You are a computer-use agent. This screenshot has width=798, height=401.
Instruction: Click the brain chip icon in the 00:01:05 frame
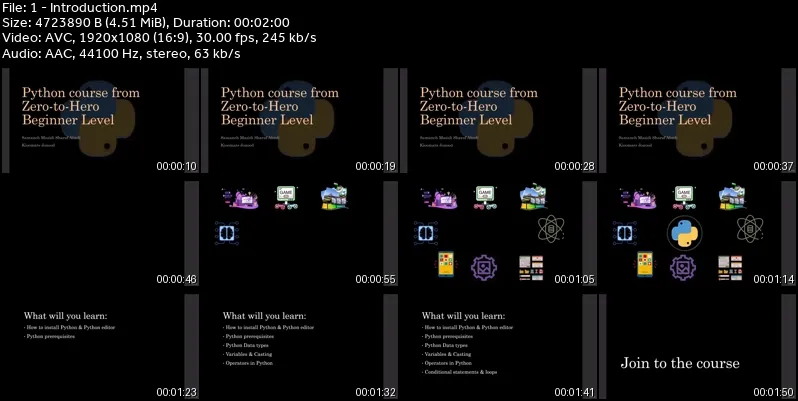(425, 233)
